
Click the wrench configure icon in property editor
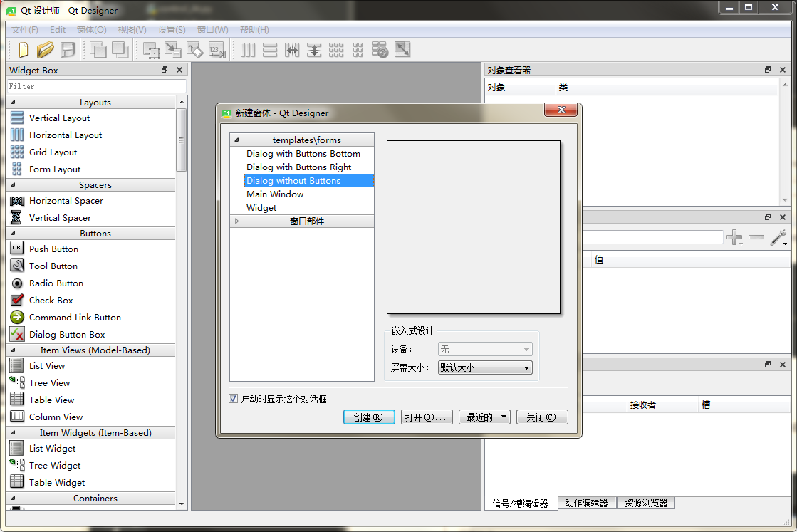(x=778, y=237)
